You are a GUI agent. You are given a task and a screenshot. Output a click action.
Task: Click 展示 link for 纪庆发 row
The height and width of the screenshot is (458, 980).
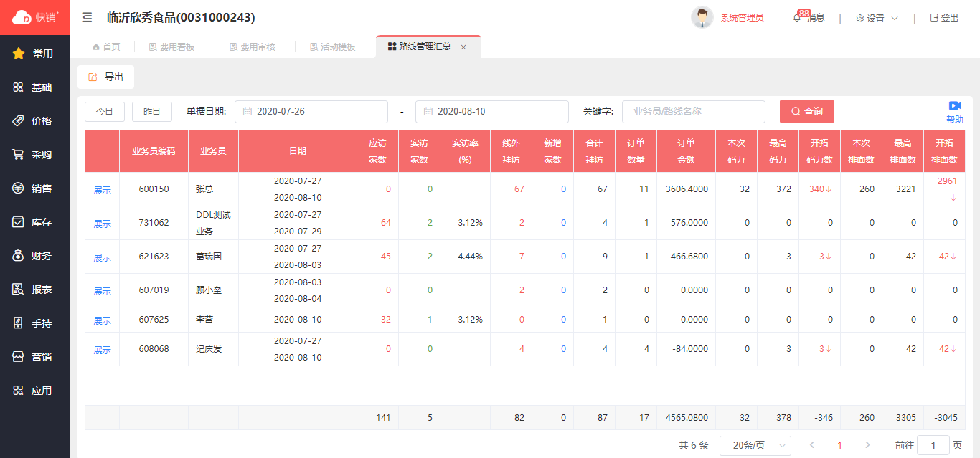click(103, 350)
